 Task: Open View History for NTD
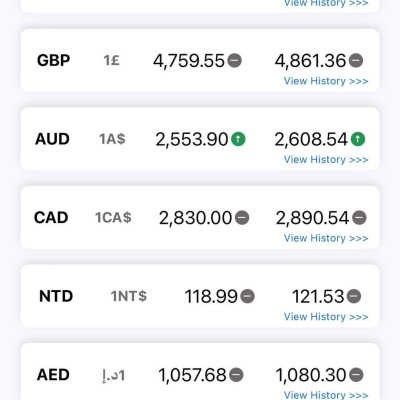pos(326,317)
